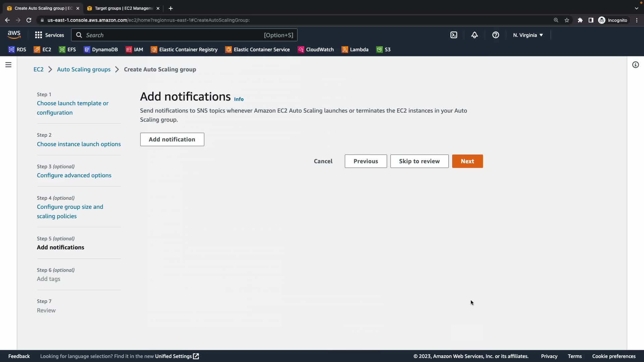Open Chrome three-dot menu
Viewport: 644px width, 362px height.
637,20
